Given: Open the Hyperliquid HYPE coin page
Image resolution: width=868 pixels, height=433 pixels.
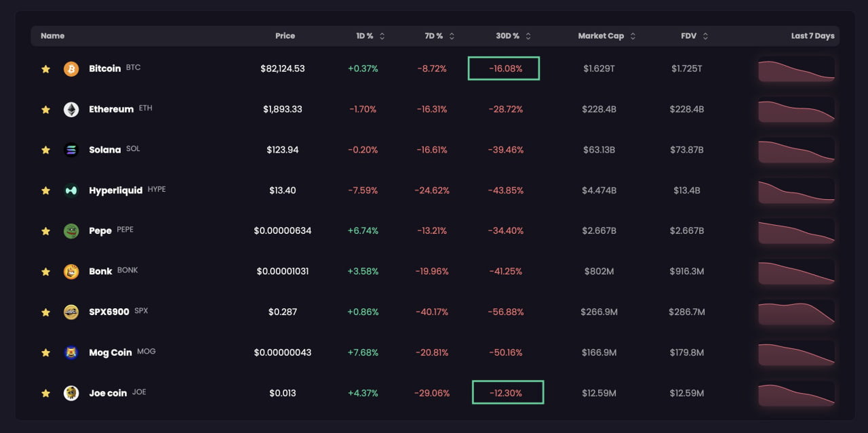Looking at the screenshot, I should tap(127, 190).
